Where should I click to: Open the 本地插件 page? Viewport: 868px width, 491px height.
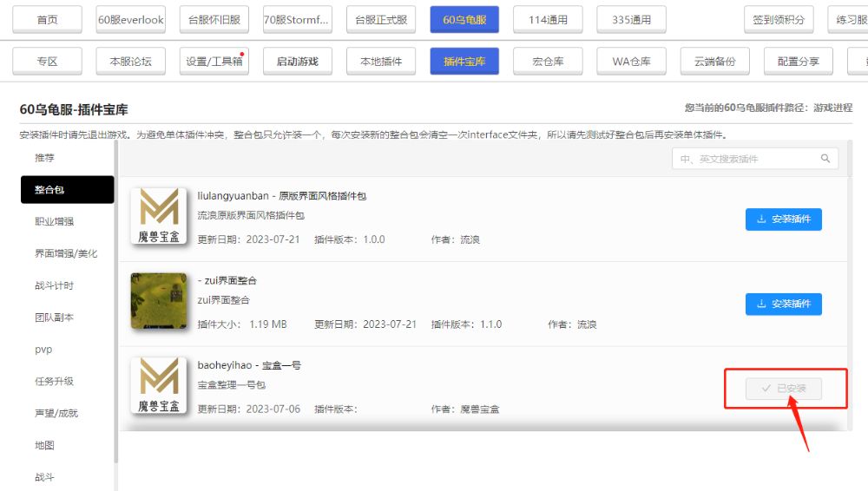coord(381,62)
